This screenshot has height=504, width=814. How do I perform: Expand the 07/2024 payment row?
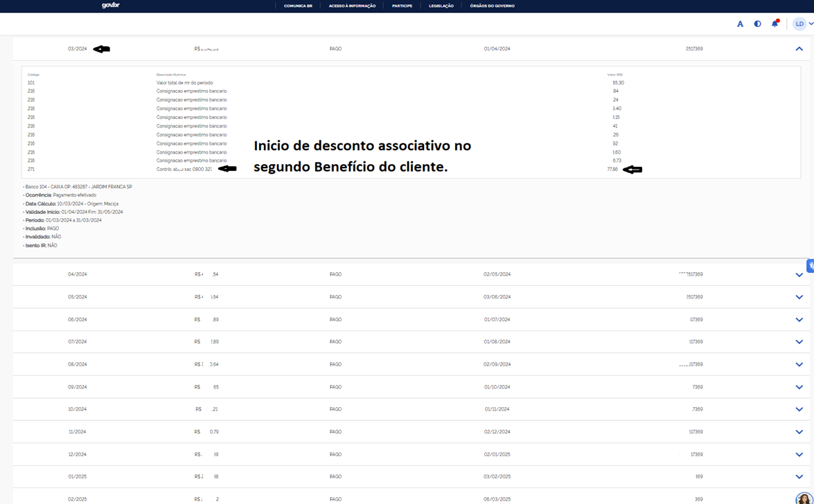pyautogui.click(x=799, y=342)
